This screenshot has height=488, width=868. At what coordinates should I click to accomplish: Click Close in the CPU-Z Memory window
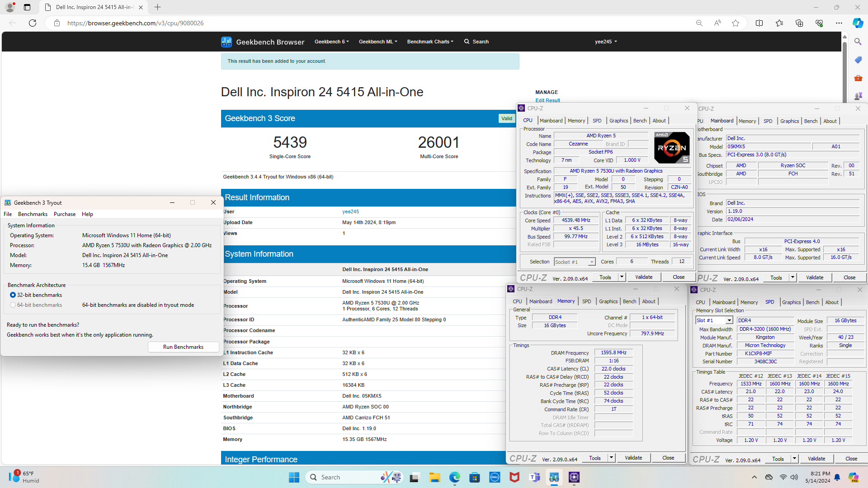tap(668, 458)
